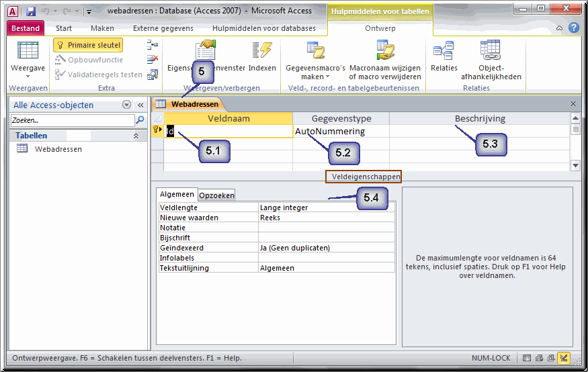Image resolution: width=588 pixels, height=372 pixels.
Task: Click the Tekstuitlijning Algemeen value
Action: coord(327,268)
